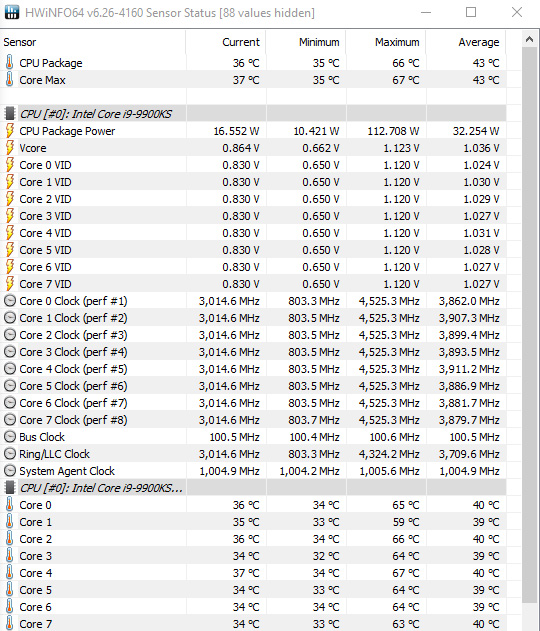Select the Bus Clock row label
This screenshot has width=540, height=631.
(42, 437)
